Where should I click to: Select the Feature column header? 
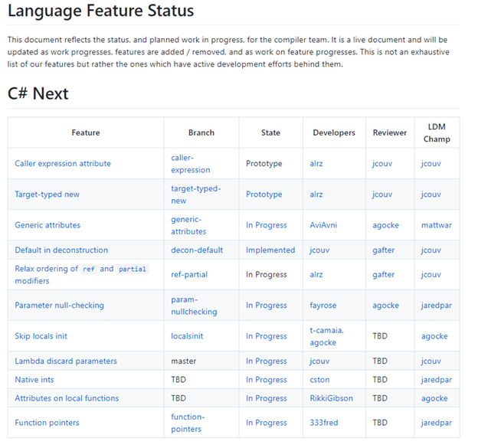pyautogui.click(x=86, y=132)
